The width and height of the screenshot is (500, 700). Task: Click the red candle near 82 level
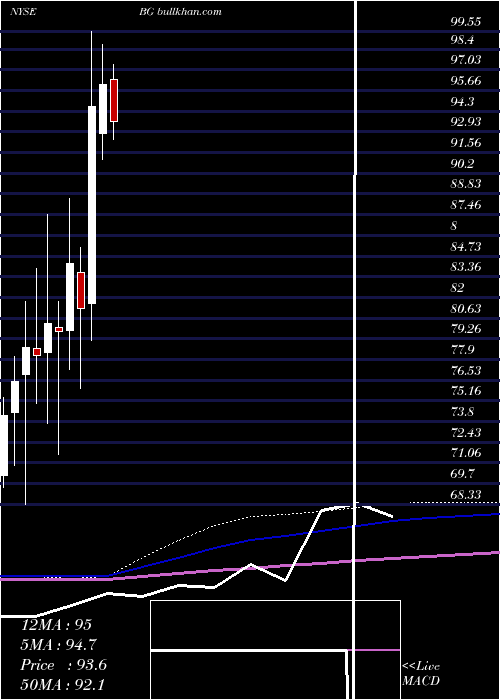81,290
